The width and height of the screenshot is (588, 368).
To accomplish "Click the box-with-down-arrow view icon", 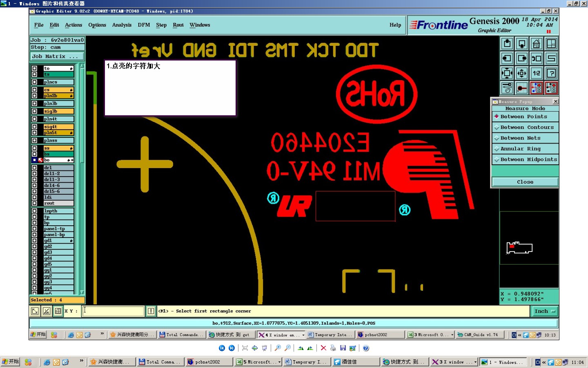I will [522, 44].
